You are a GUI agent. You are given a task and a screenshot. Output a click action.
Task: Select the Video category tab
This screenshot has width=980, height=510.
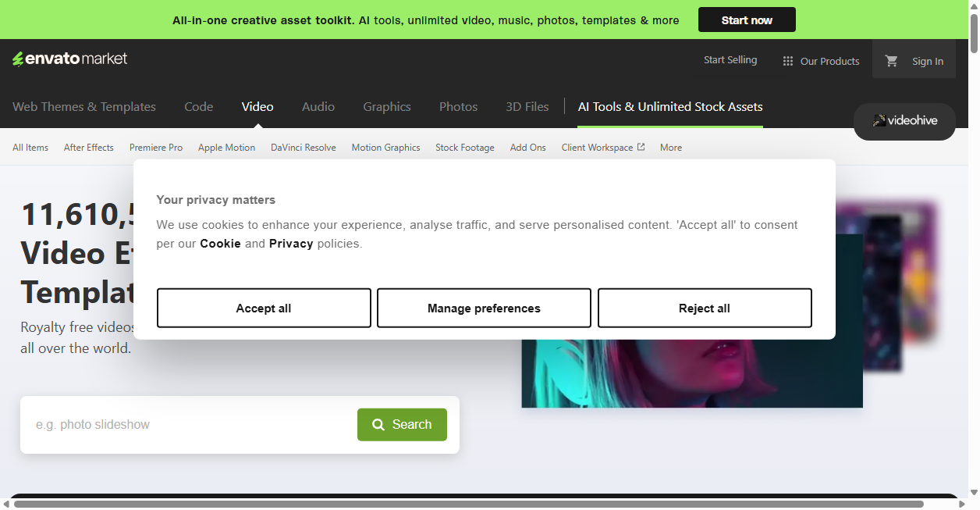257,107
